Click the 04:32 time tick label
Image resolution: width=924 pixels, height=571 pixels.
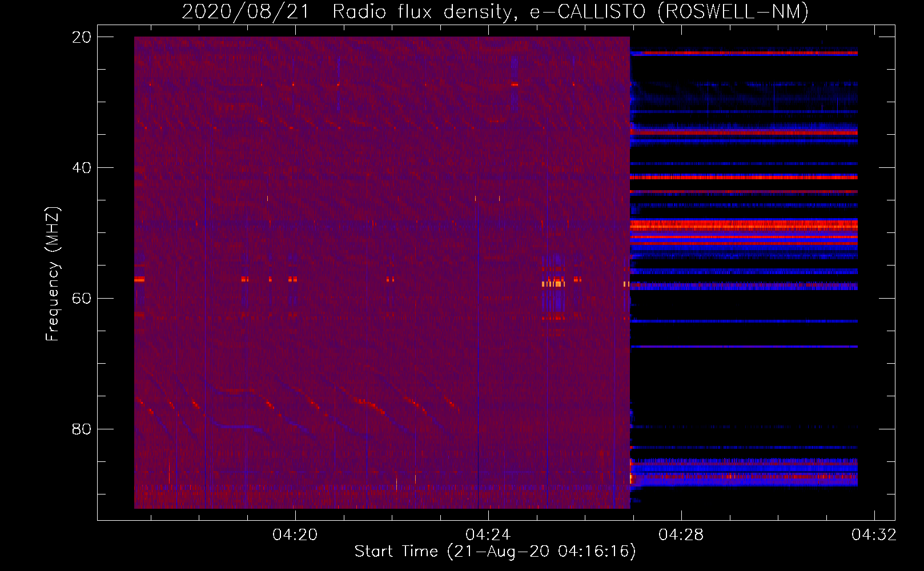tap(874, 535)
